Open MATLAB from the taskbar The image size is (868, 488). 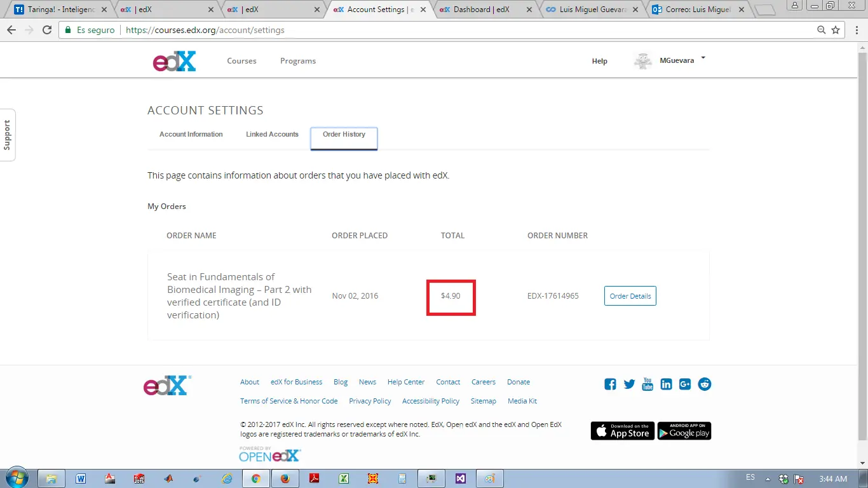tap(168, 478)
